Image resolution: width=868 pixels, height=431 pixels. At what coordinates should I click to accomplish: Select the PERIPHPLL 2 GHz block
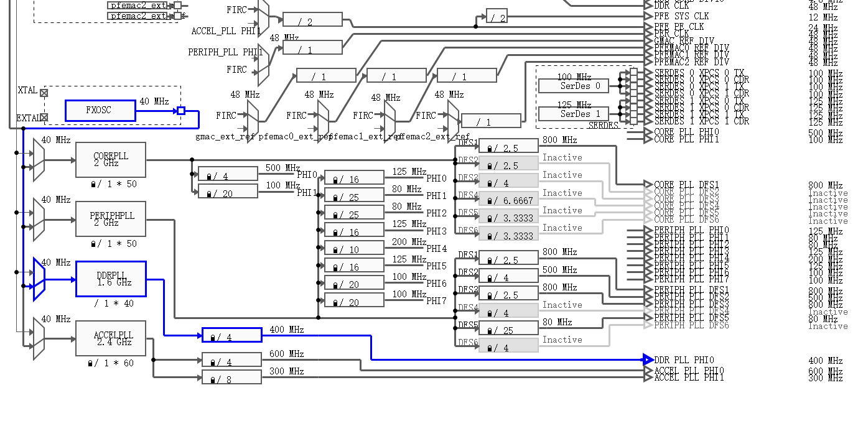[111, 219]
